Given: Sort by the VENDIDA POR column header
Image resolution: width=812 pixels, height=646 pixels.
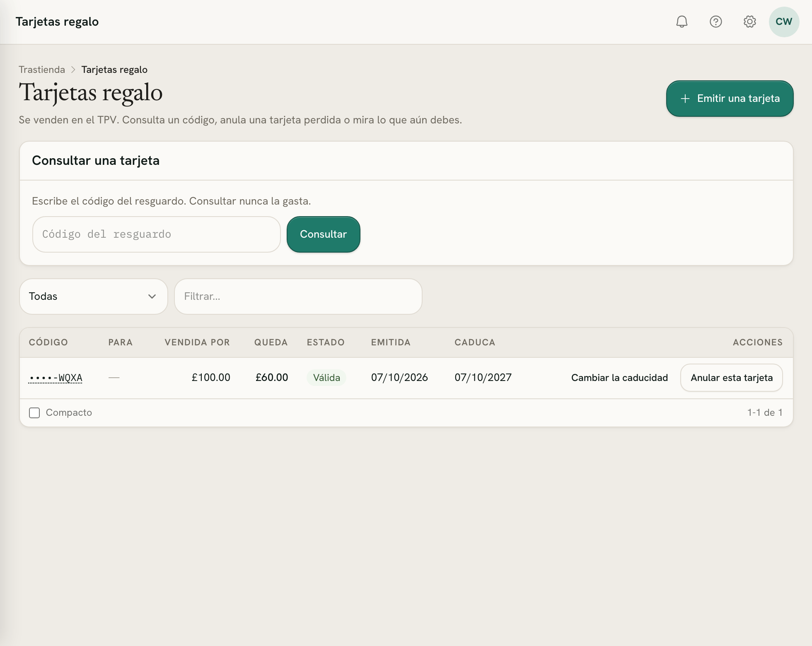Looking at the screenshot, I should [x=197, y=342].
